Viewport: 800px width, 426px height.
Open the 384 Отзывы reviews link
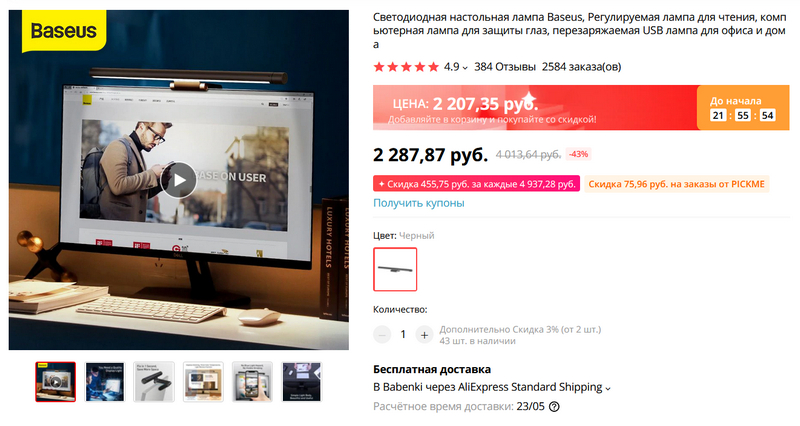click(x=505, y=67)
